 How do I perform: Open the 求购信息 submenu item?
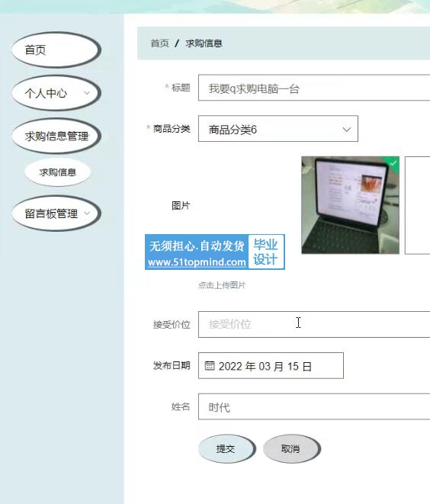click(x=58, y=172)
